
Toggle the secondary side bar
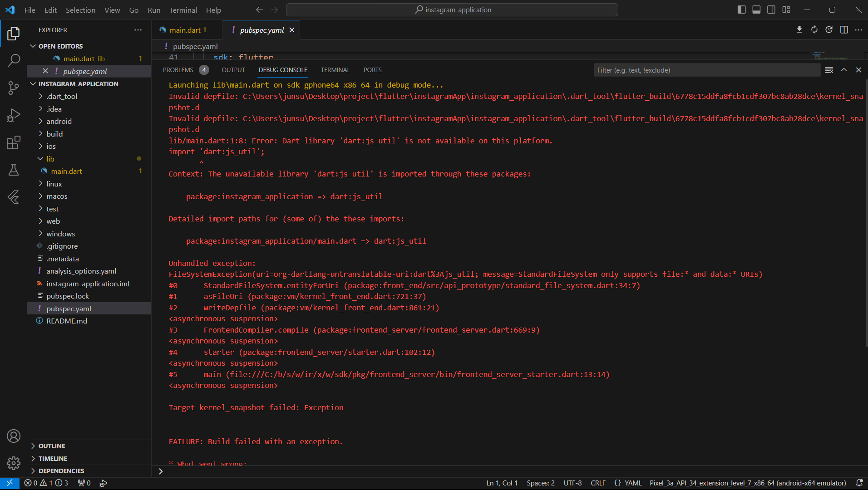pyautogui.click(x=771, y=10)
